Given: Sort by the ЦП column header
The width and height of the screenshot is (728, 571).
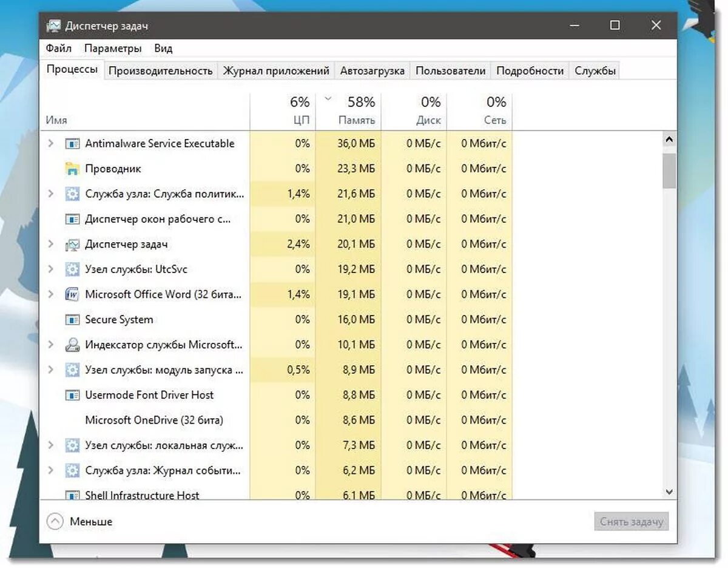Looking at the screenshot, I should point(283,112).
